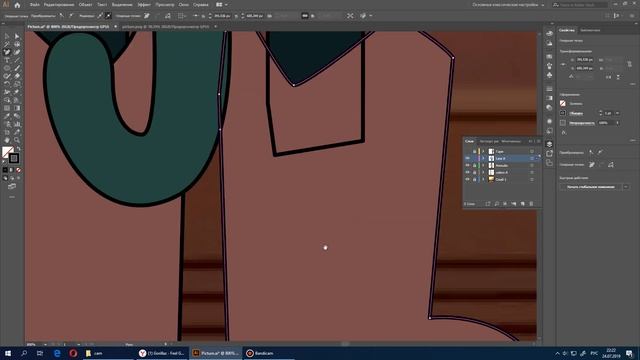640x360 pixels.
Task: Click the create new layer icon
Action: tap(522, 204)
